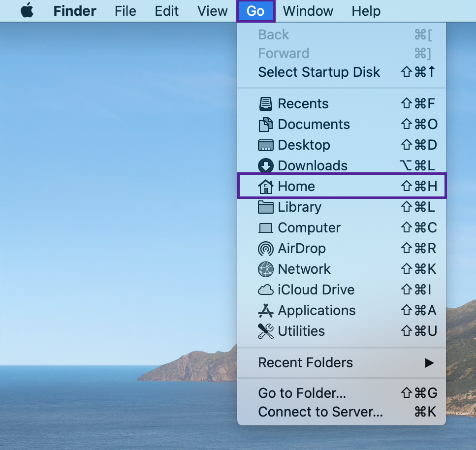
Task: Click the Documents icon in Go menu
Action: click(266, 125)
